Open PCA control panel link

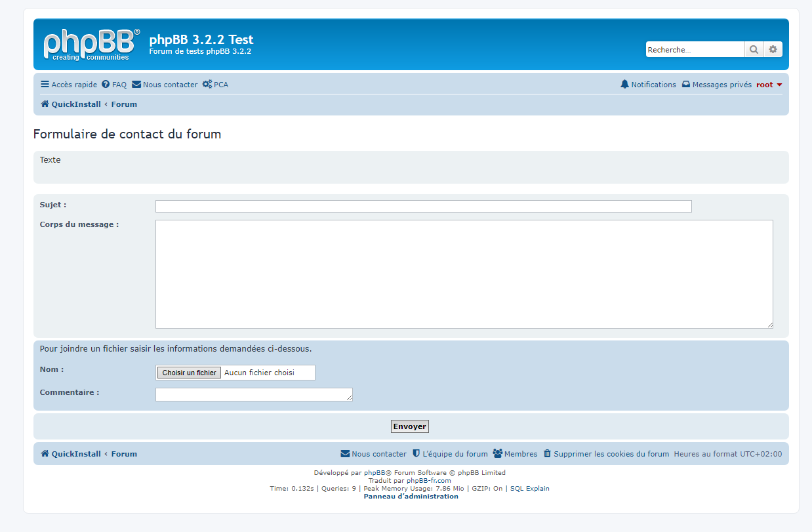215,85
